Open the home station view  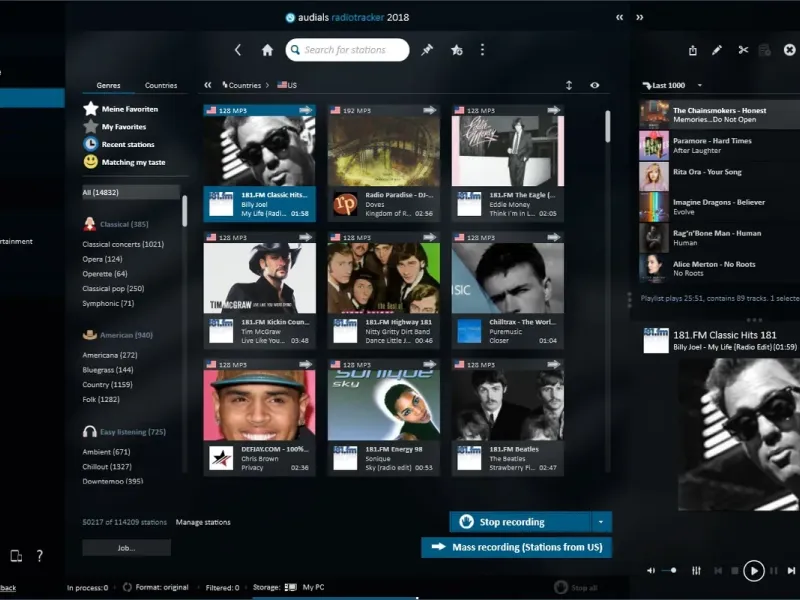point(267,50)
